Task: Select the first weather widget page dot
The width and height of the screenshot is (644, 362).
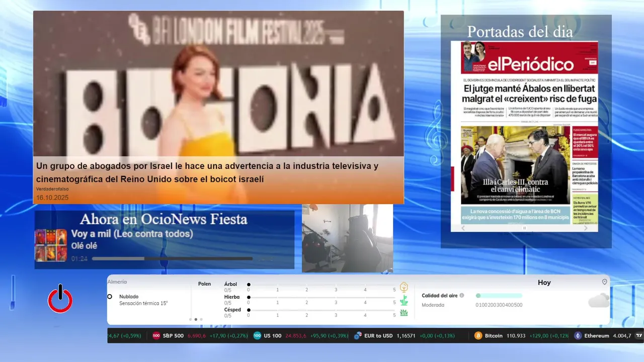Action: click(190, 319)
